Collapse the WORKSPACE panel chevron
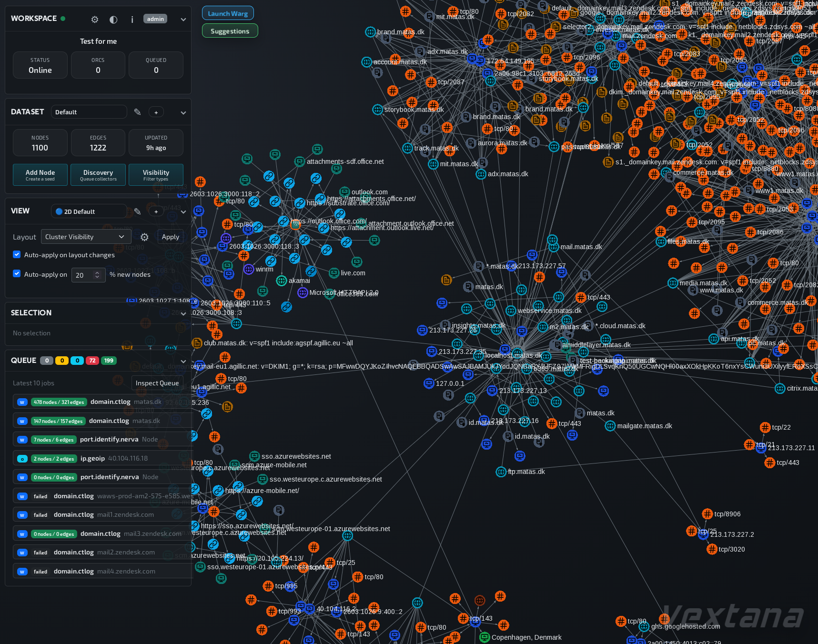 point(183,20)
